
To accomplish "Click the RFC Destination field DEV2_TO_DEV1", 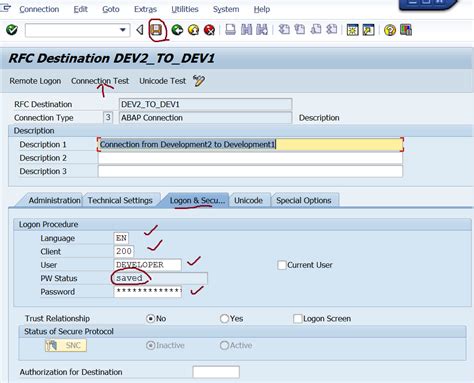I will [x=205, y=104].
